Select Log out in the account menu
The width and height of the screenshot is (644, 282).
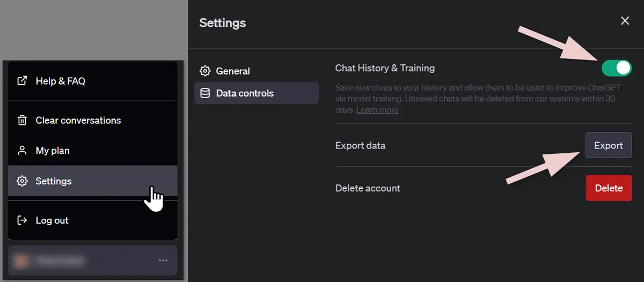click(93, 220)
